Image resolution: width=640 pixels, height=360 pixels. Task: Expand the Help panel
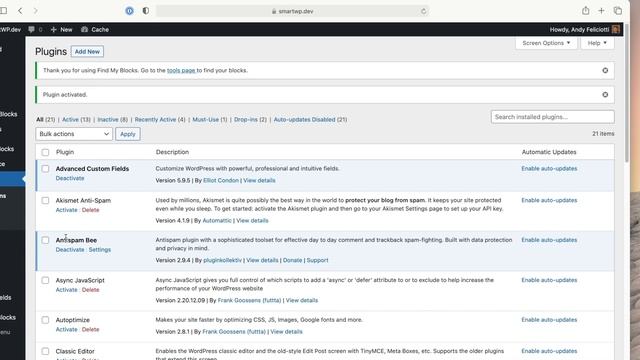tap(597, 43)
